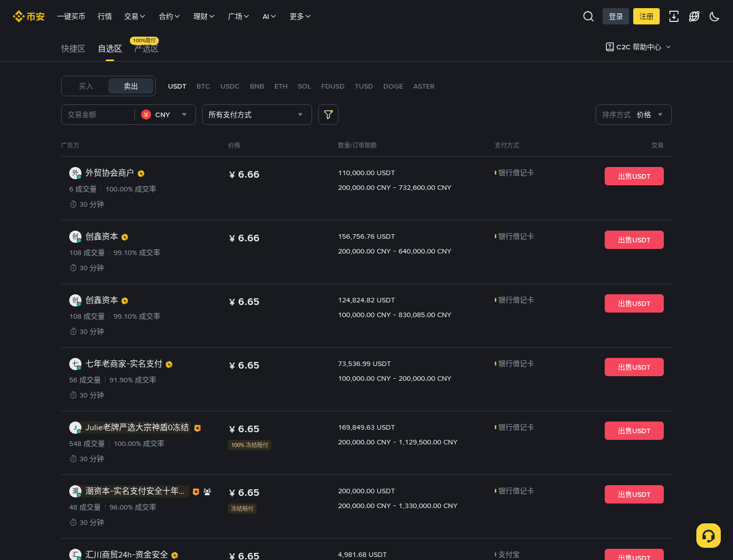Select the USDT coin tab

click(x=177, y=86)
